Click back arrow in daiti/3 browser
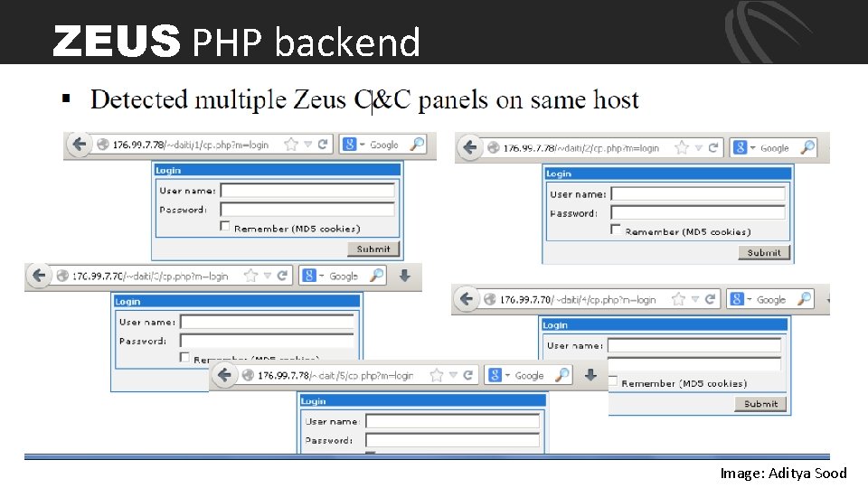868x488 pixels. tap(39, 275)
